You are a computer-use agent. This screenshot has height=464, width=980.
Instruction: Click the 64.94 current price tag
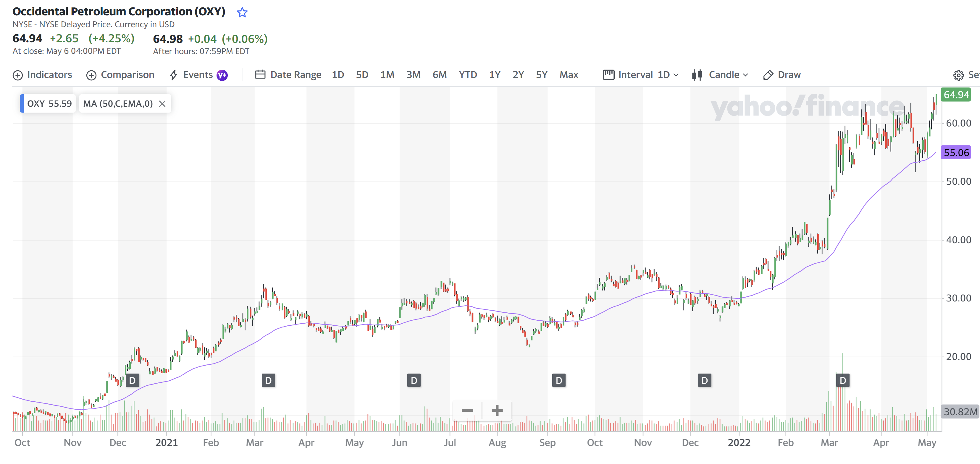956,95
